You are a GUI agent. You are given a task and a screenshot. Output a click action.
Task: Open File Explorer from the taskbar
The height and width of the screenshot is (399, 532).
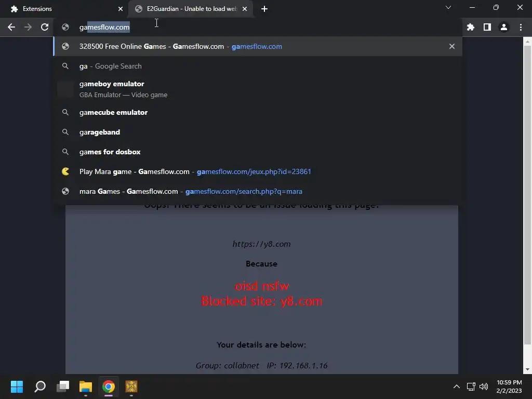[x=86, y=386]
